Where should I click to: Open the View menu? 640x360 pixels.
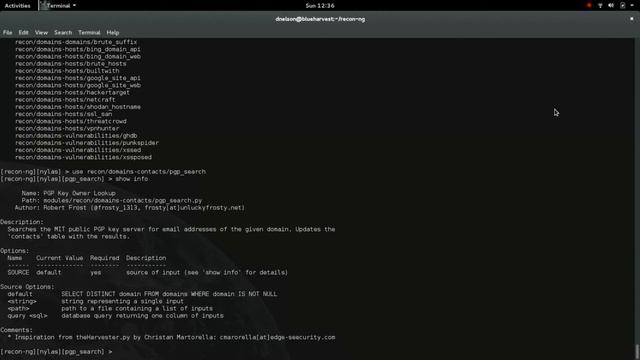(x=41, y=33)
